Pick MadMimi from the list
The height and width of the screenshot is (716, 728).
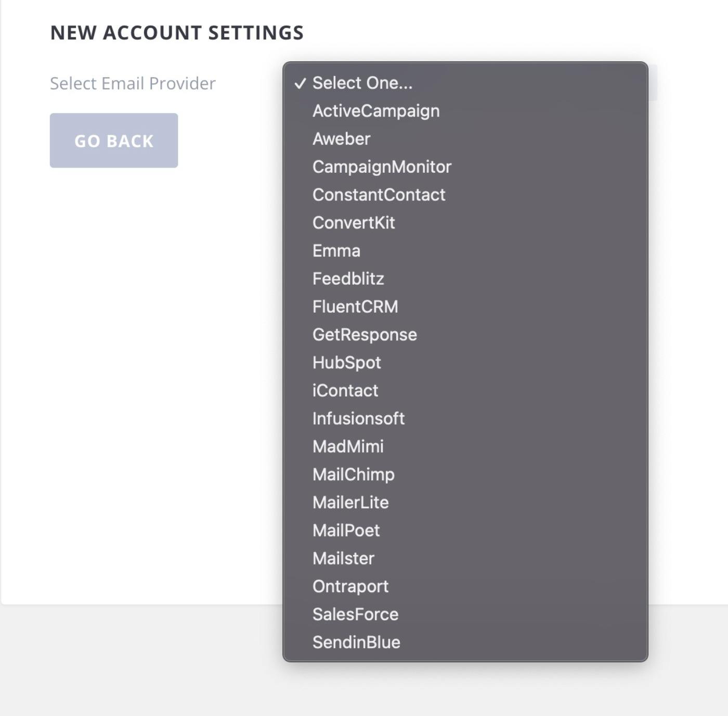[465, 446]
